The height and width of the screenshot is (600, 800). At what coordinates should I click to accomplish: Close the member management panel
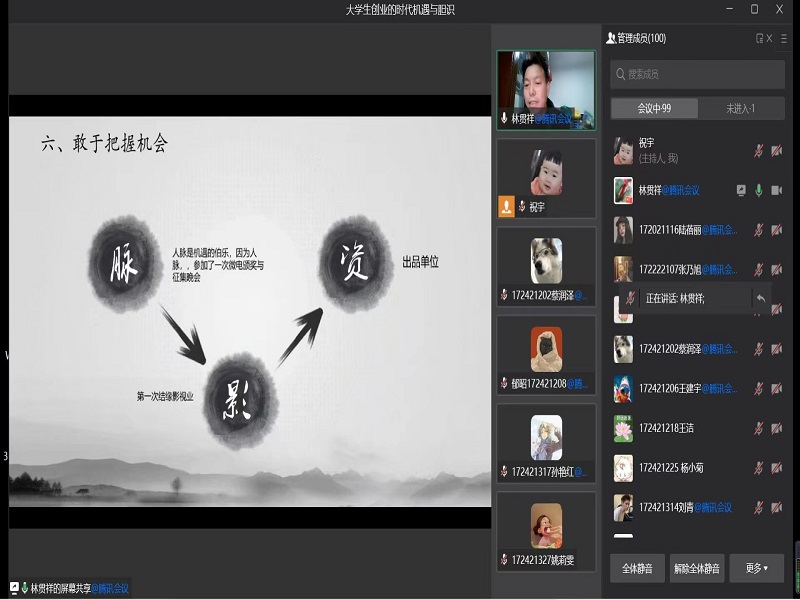pyautogui.click(x=769, y=38)
